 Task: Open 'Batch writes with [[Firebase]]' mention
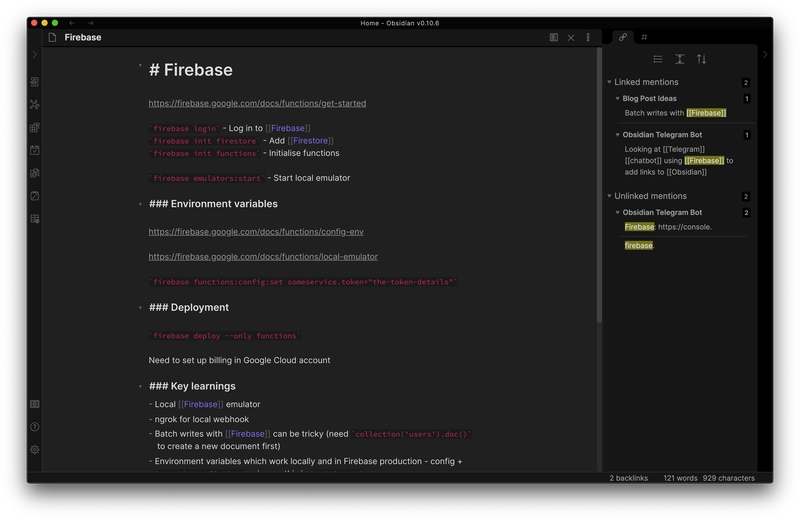point(675,113)
